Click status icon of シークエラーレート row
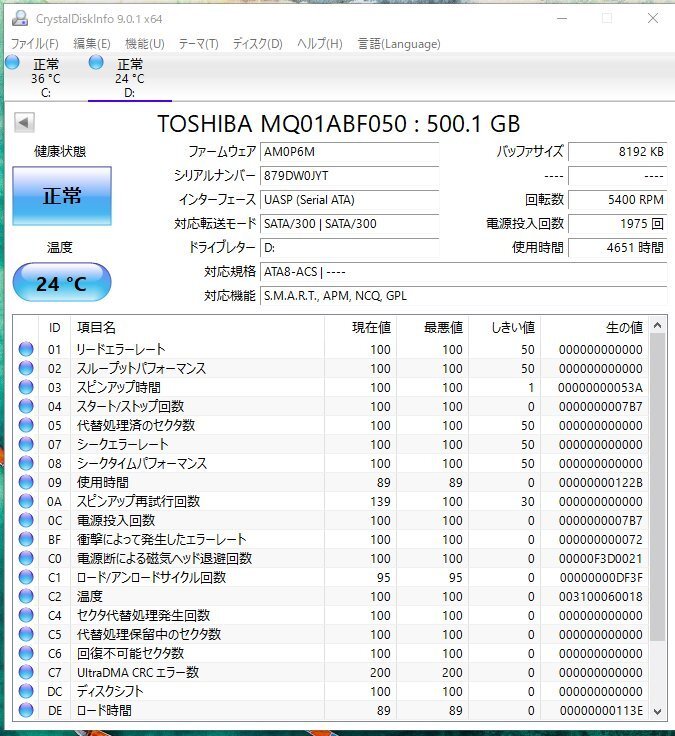The image size is (675, 736). coord(26,444)
